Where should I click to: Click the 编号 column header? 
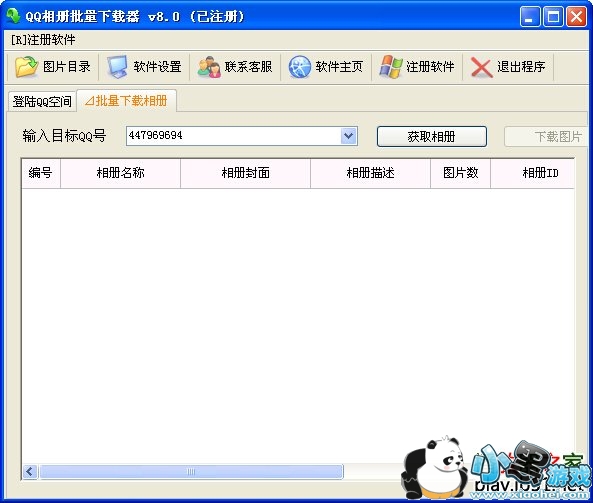point(41,173)
